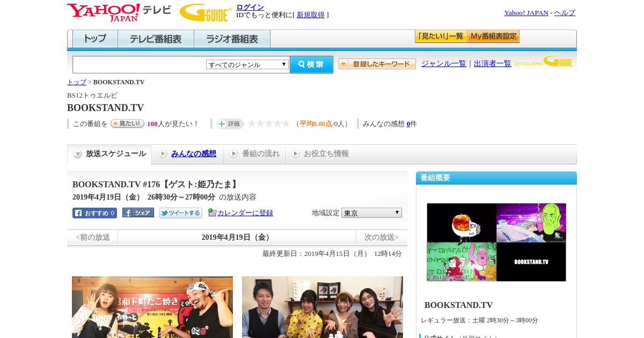Open the カレンダーに登録 link
This screenshot has width=644, height=338.
point(245,213)
